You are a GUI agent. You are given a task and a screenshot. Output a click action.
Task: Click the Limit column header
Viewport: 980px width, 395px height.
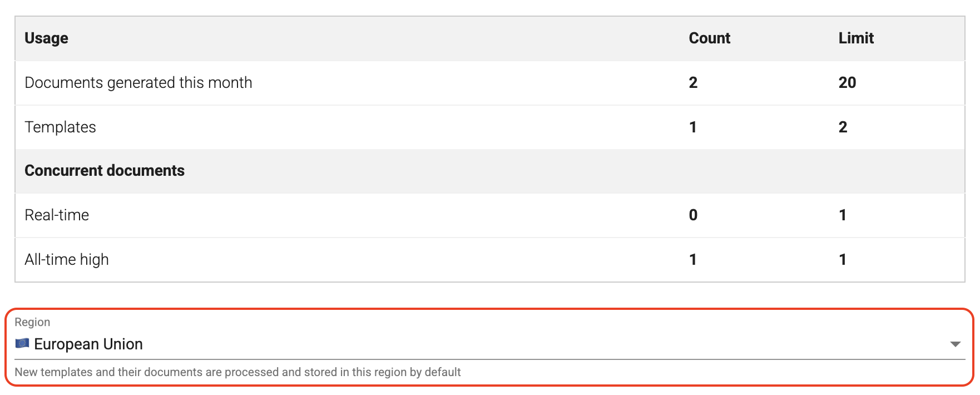coord(856,38)
